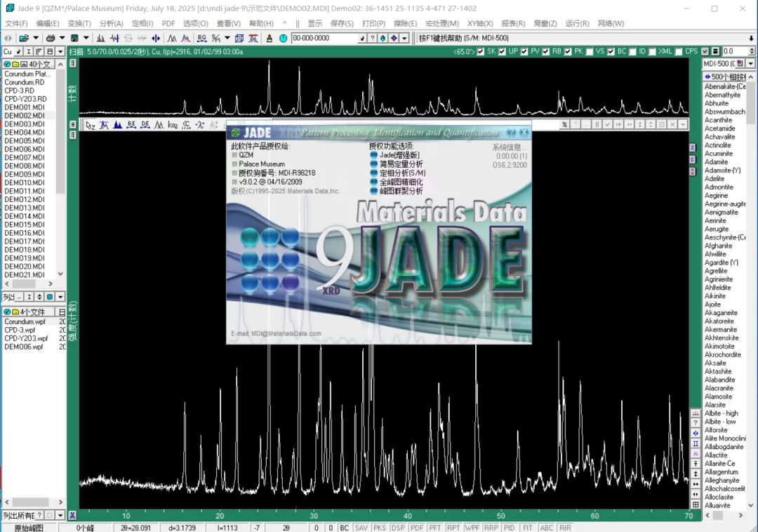Click the BC status bar button
The image size is (758, 532).
(344, 528)
